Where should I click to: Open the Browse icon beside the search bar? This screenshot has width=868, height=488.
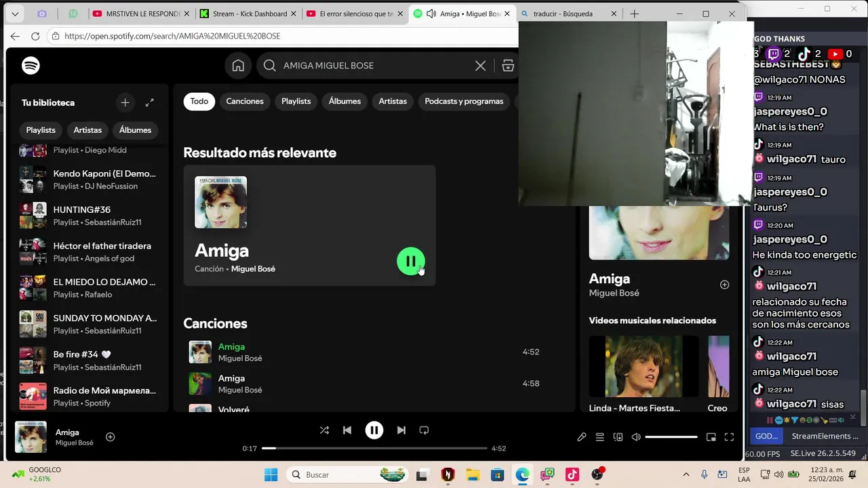(x=508, y=66)
